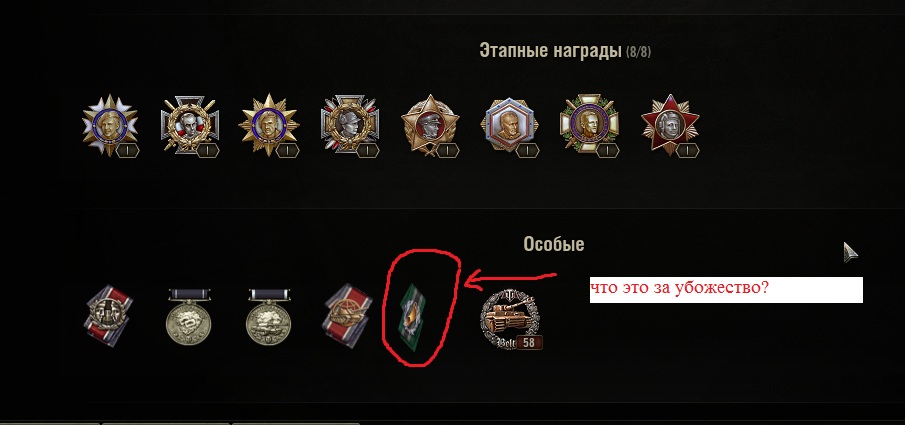Image resolution: width=905 pixels, height=425 pixels.
Task: Click the first silver cross medal with swords
Action: [189, 125]
